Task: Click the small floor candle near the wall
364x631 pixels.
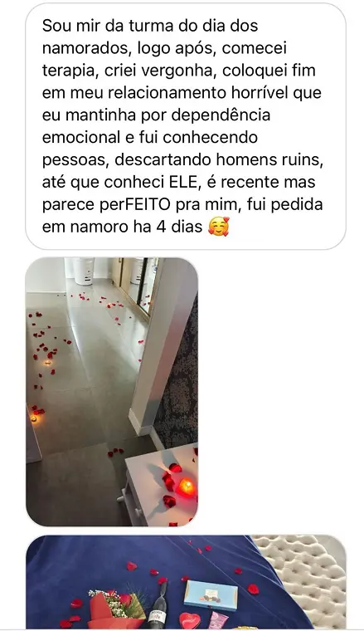Action: (34, 418)
